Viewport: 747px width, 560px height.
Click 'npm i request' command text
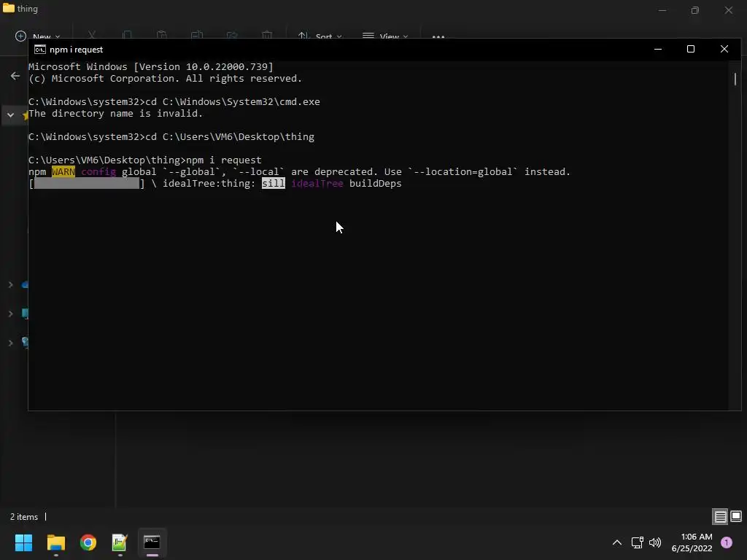223,160
